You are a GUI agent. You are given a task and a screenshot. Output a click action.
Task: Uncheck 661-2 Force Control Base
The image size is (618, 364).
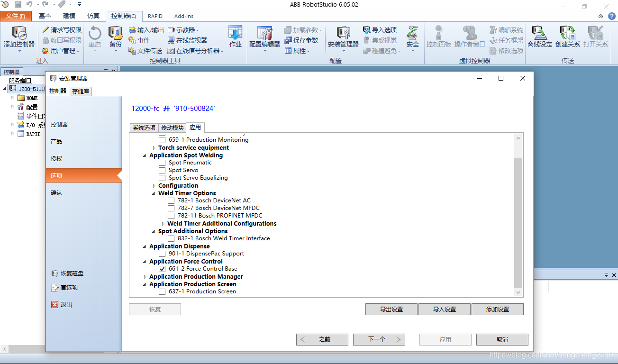point(162,269)
